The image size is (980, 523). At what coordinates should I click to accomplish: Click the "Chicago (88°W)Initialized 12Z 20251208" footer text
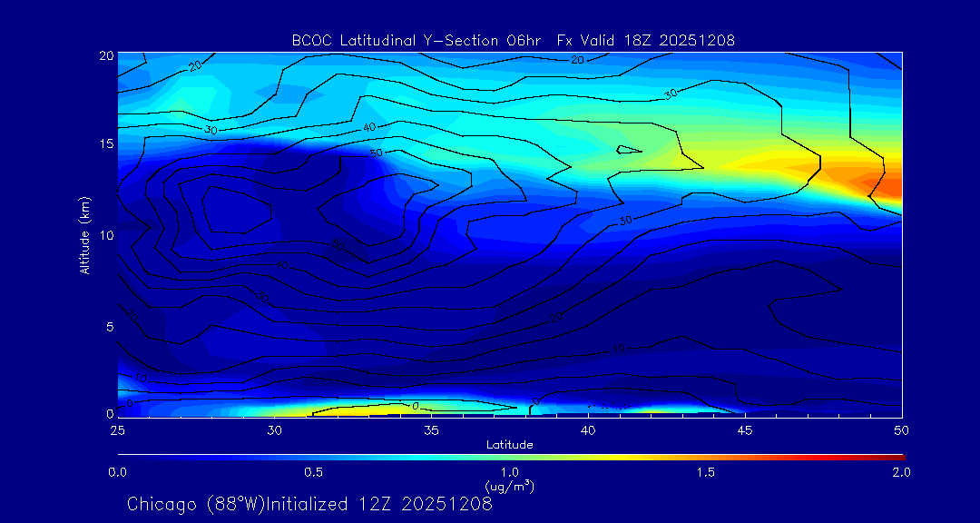(309, 504)
